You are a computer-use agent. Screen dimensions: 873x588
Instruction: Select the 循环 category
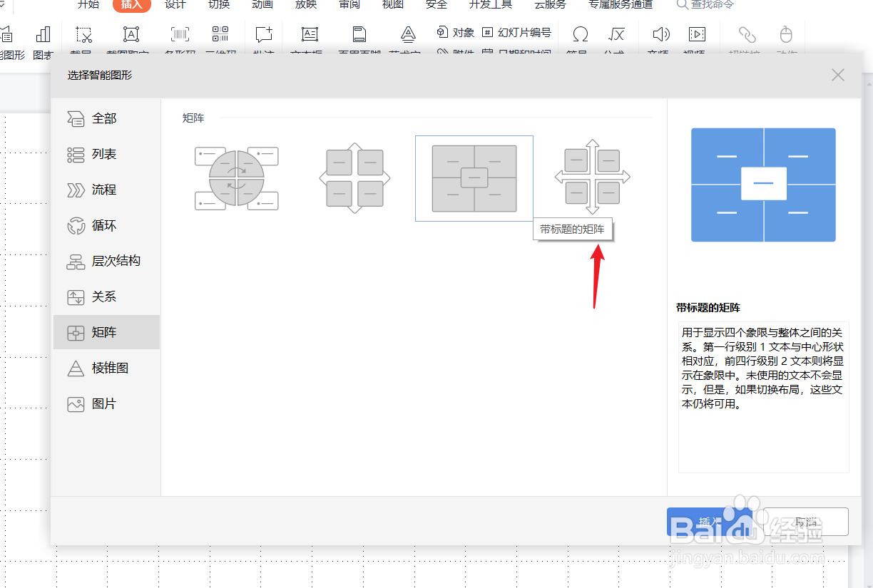point(106,225)
